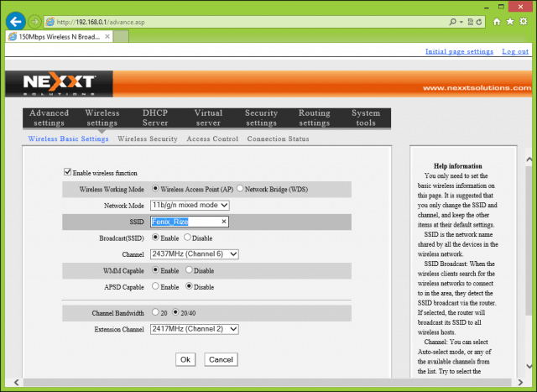Open the Network Mode dropdown
The height and width of the screenshot is (392, 537).
click(x=190, y=206)
